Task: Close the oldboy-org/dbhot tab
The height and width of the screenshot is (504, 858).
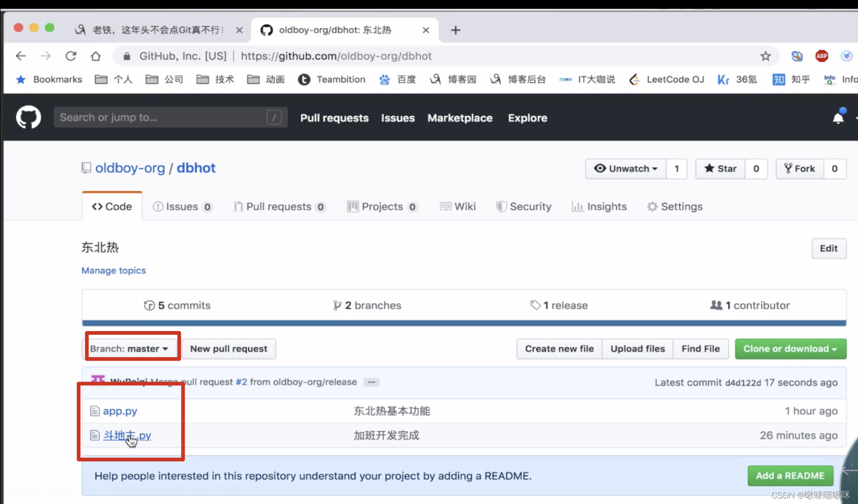Action: (x=426, y=30)
